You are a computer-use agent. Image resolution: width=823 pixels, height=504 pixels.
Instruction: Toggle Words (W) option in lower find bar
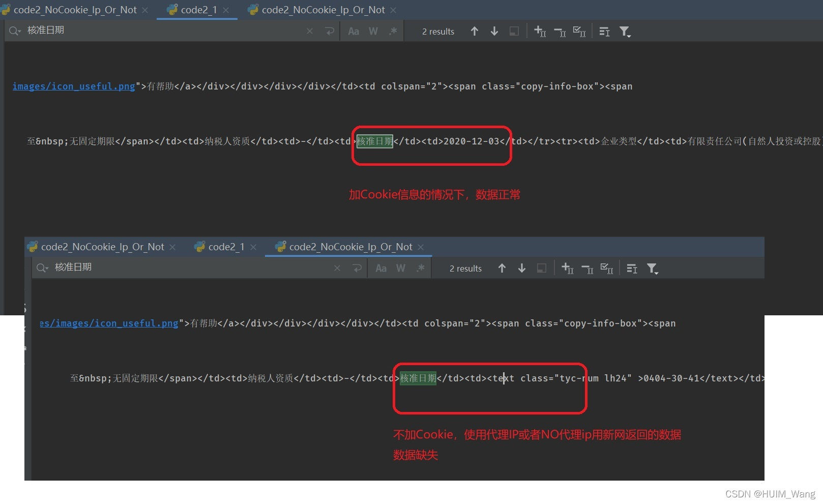[x=401, y=268]
